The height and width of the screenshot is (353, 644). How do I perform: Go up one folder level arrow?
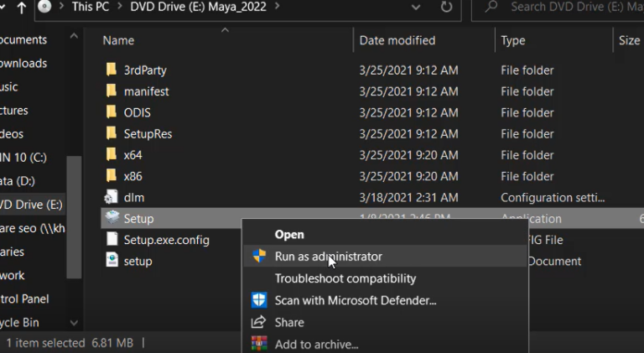(x=20, y=7)
